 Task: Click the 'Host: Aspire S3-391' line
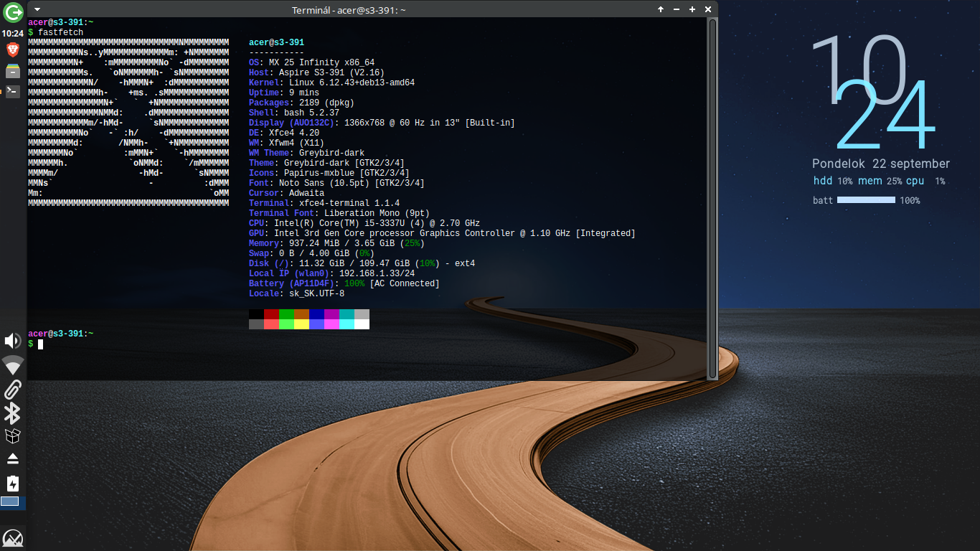(316, 72)
